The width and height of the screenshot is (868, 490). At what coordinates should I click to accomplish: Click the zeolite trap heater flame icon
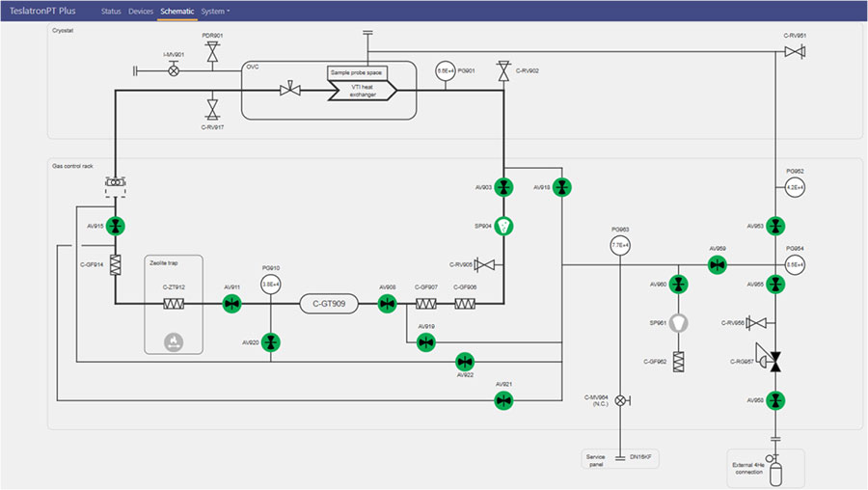[x=175, y=340]
